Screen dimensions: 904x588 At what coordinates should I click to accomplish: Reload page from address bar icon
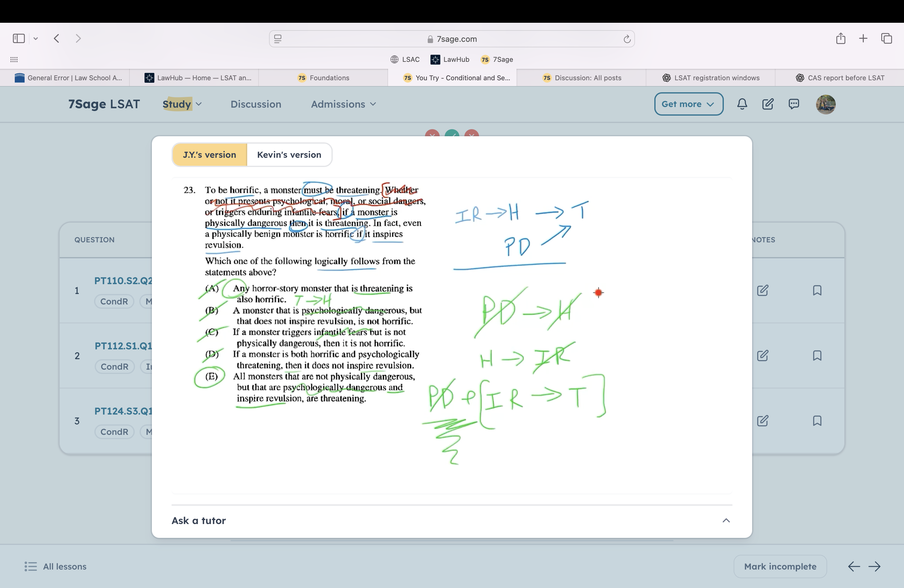(627, 39)
